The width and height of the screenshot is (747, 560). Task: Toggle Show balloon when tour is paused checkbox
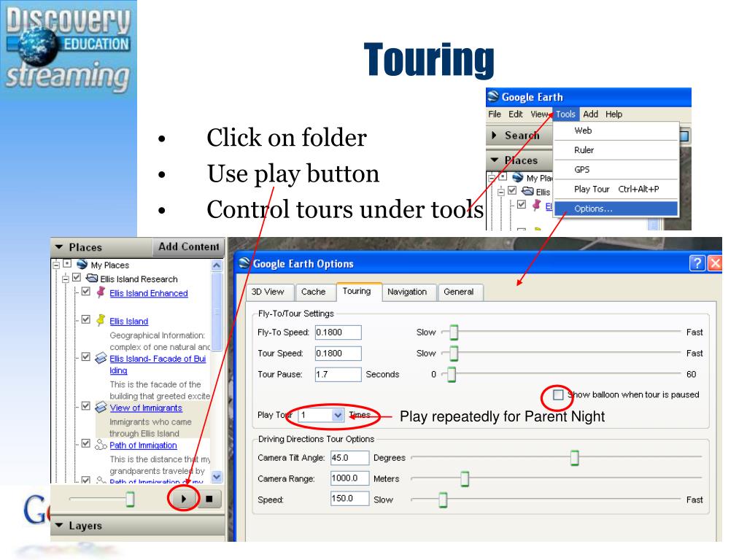(558, 394)
